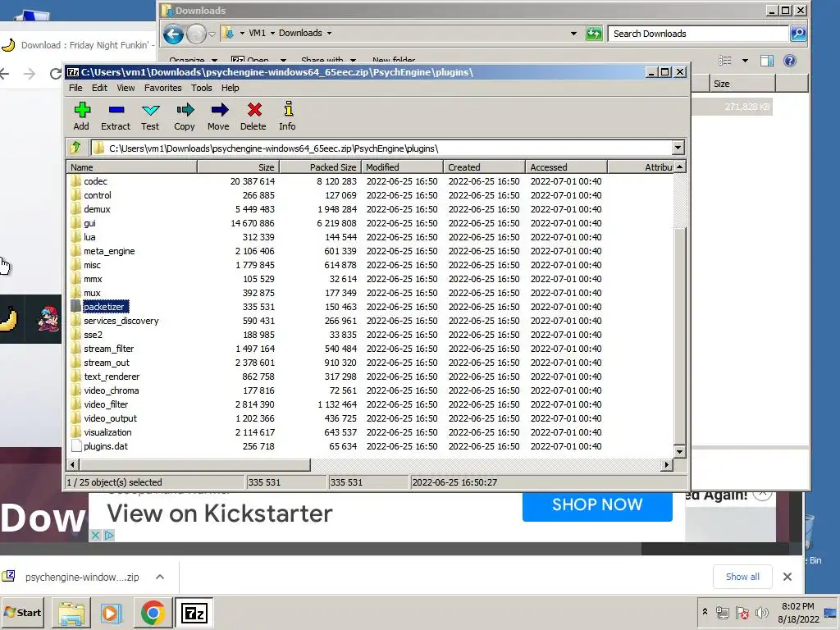Click the 7-Zip taskbar button

(194, 612)
